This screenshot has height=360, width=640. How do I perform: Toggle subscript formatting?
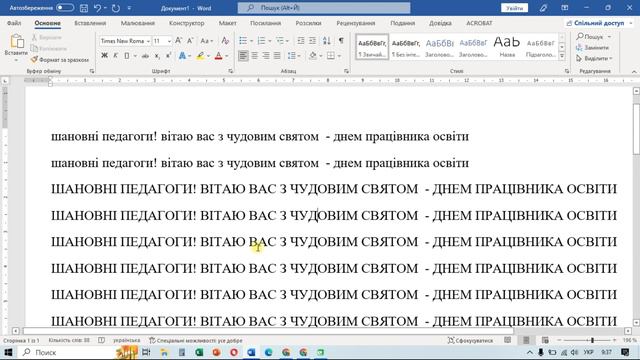point(157,56)
